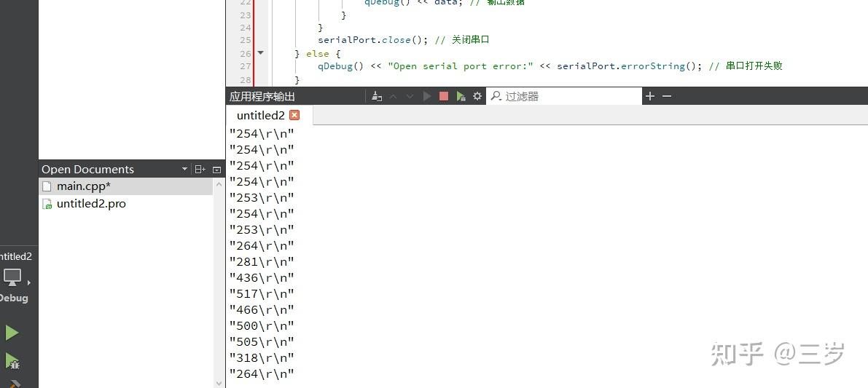Attach debugger to the running application
This screenshot has width=868, height=388.
461,96
